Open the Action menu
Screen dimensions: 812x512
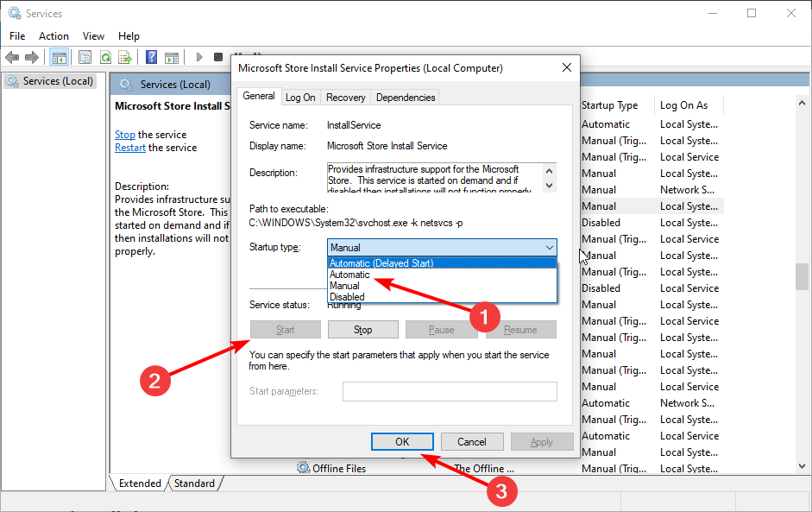[54, 36]
